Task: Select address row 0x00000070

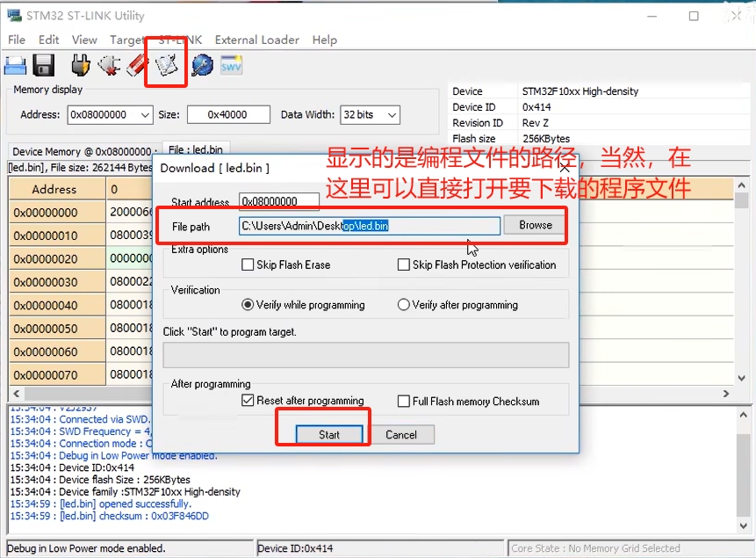Action: [x=57, y=374]
